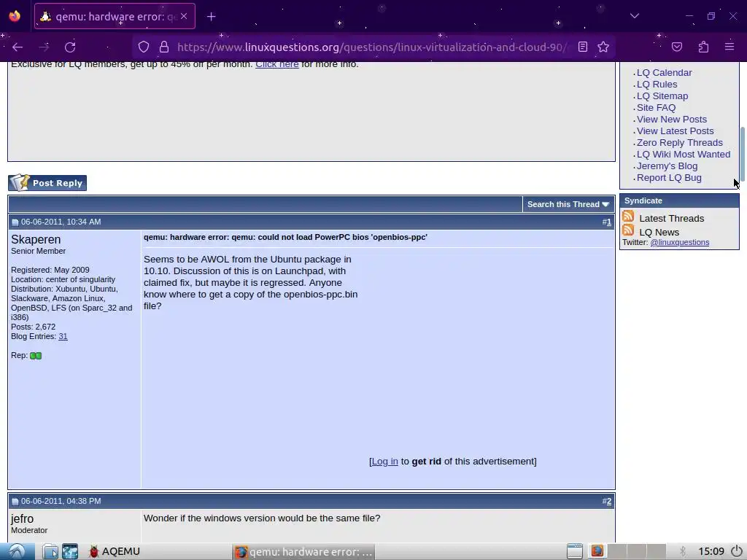Click Skaperen's green reputation icon

36,356
